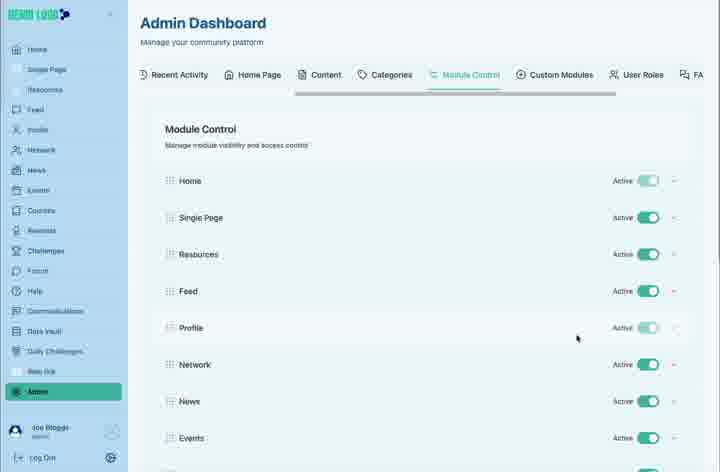
Task: Open Forum via its sidebar icon
Action: [17, 271]
